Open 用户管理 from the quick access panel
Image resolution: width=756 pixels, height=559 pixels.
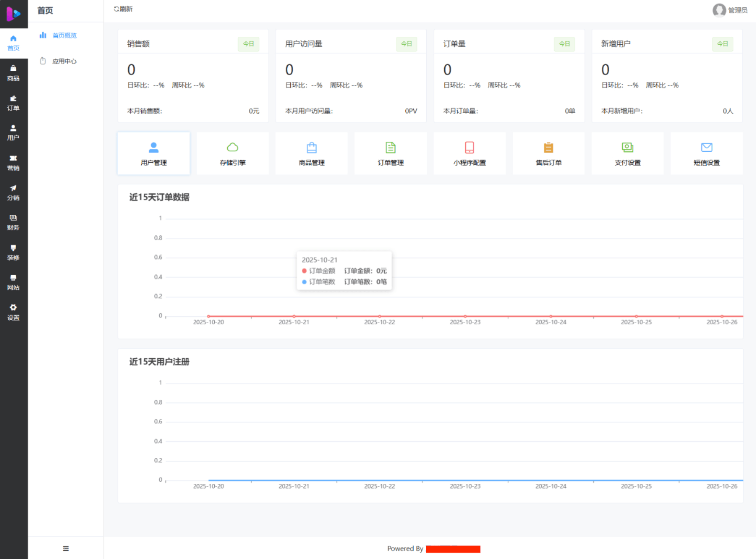(153, 153)
